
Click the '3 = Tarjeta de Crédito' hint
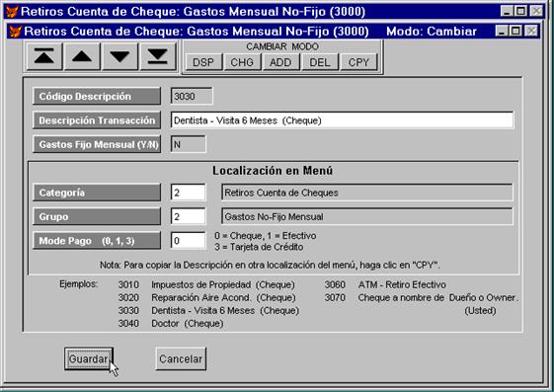pos(259,247)
